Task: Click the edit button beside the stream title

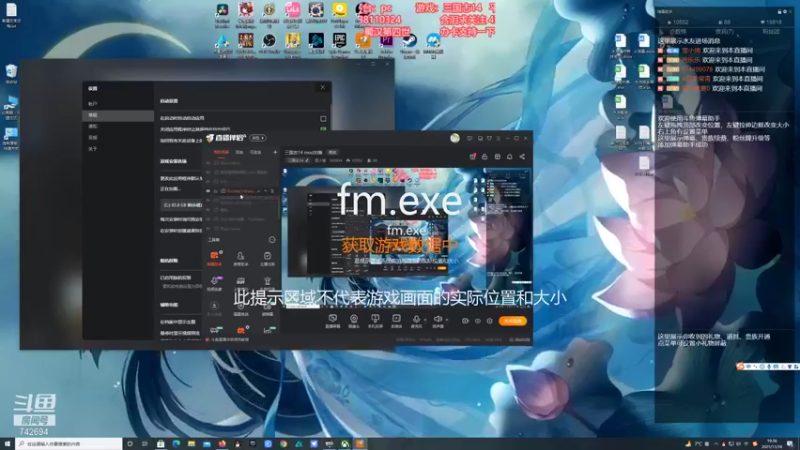Action: (333, 152)
